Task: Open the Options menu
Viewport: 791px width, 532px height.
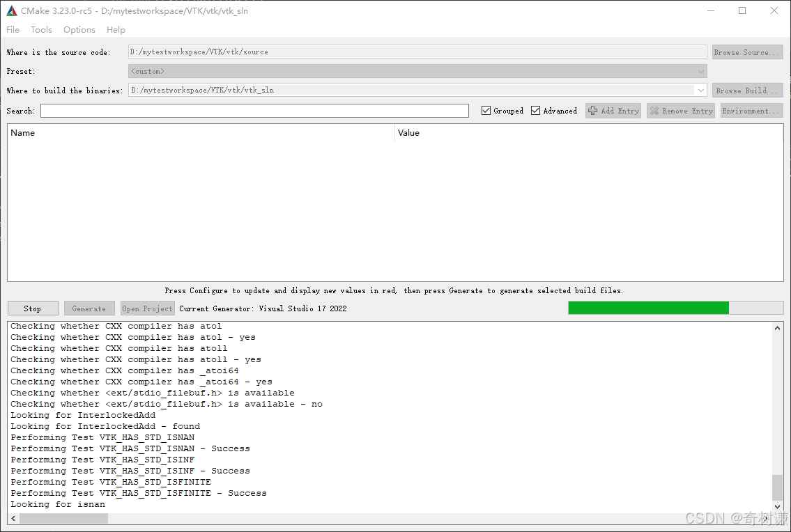Action: [x=79, y=30]
